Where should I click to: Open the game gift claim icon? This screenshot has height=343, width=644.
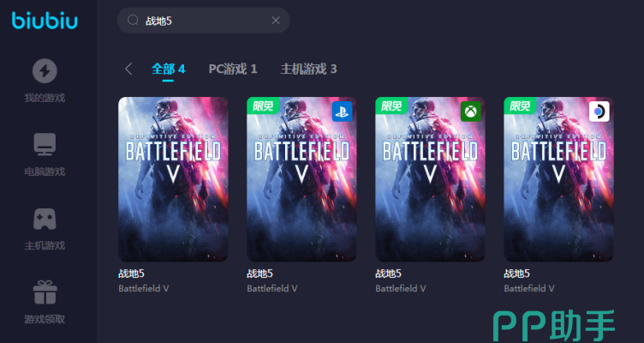click(45, 292)
